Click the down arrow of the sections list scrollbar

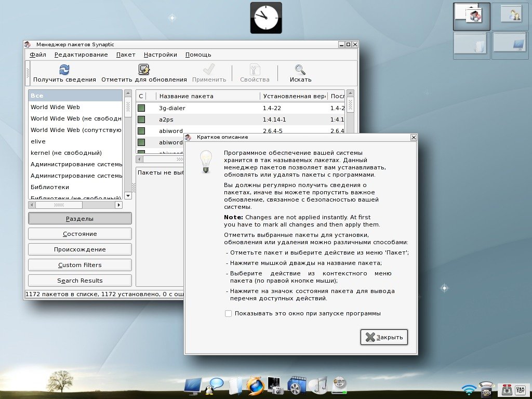click(x=128, y=196)
